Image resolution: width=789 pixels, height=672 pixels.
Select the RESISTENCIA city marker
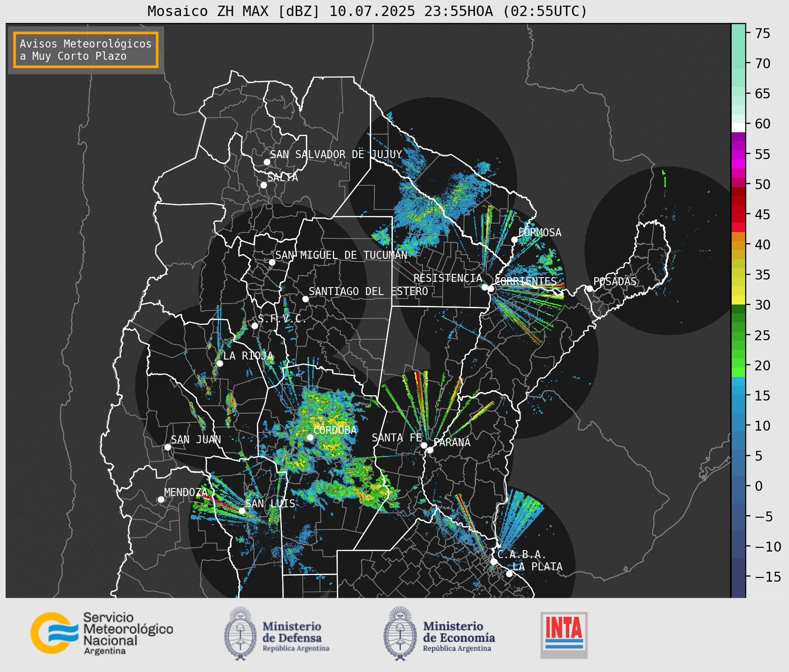[485, 287]
